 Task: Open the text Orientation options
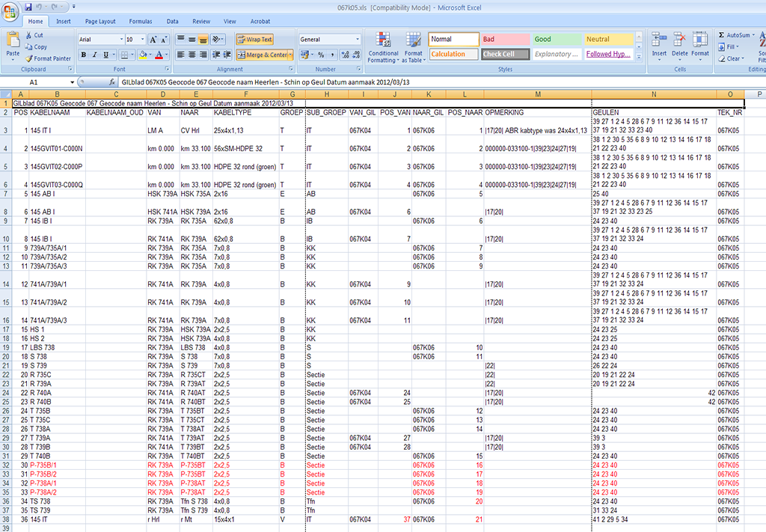click(x=218, y=40)
